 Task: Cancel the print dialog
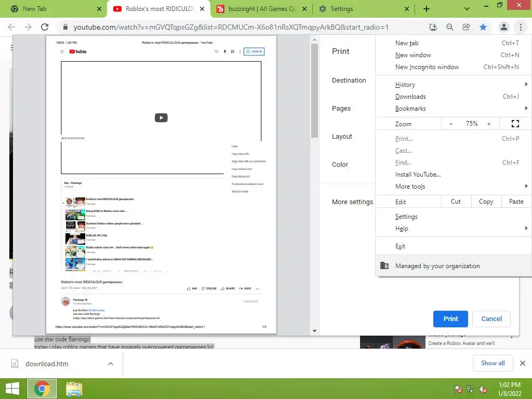point(491,319)
